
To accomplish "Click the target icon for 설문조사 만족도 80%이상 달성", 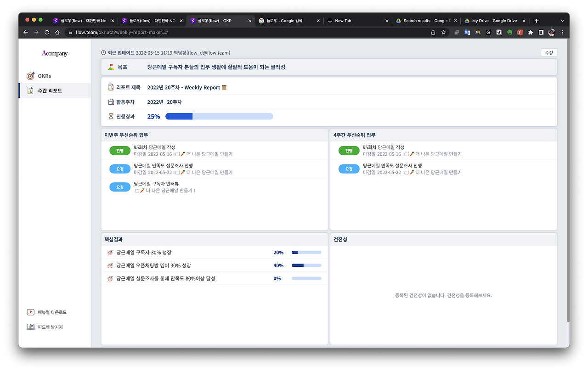I will pos(110,278).
